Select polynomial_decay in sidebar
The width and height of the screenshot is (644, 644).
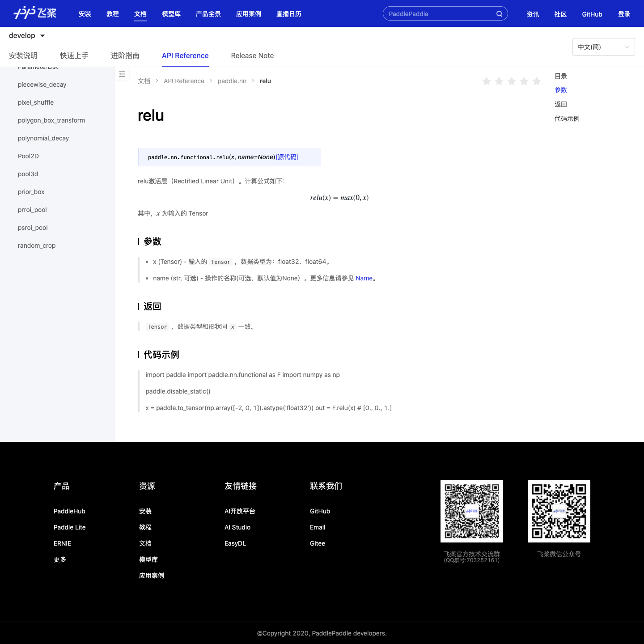pyautogui.click(x=43, y=138)
